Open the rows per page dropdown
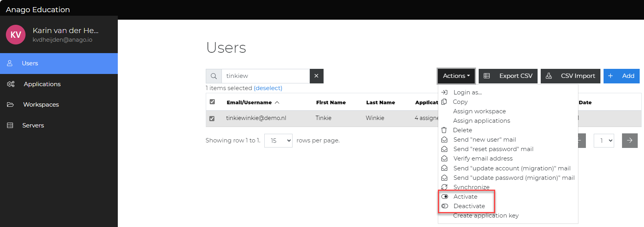Viewport: 644px width, 227px height. coord(278,140)
